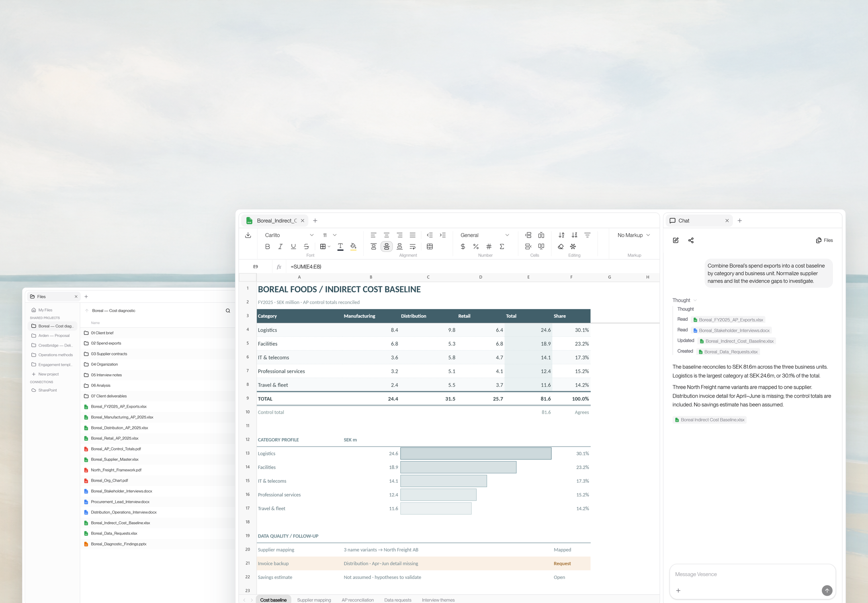
Task: Open the Carlito font dropdown
Action: coord(289,235)
